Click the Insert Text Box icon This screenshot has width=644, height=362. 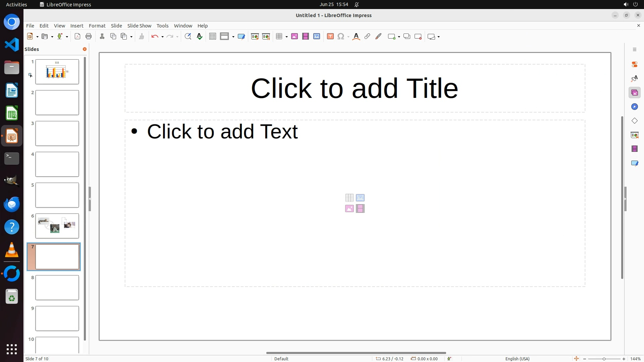330,37
